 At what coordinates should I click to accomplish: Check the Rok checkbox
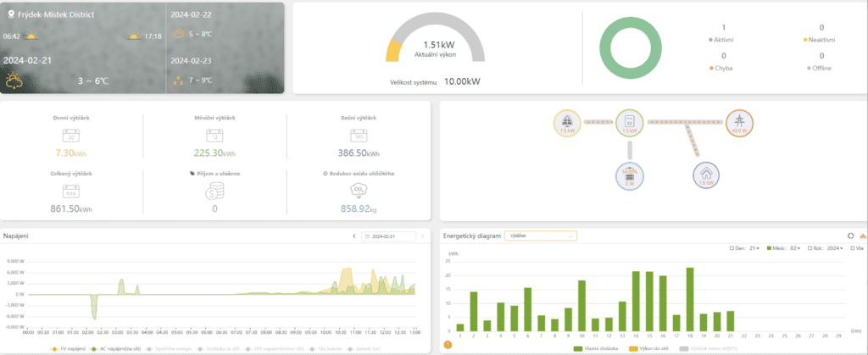click(810, 249)
